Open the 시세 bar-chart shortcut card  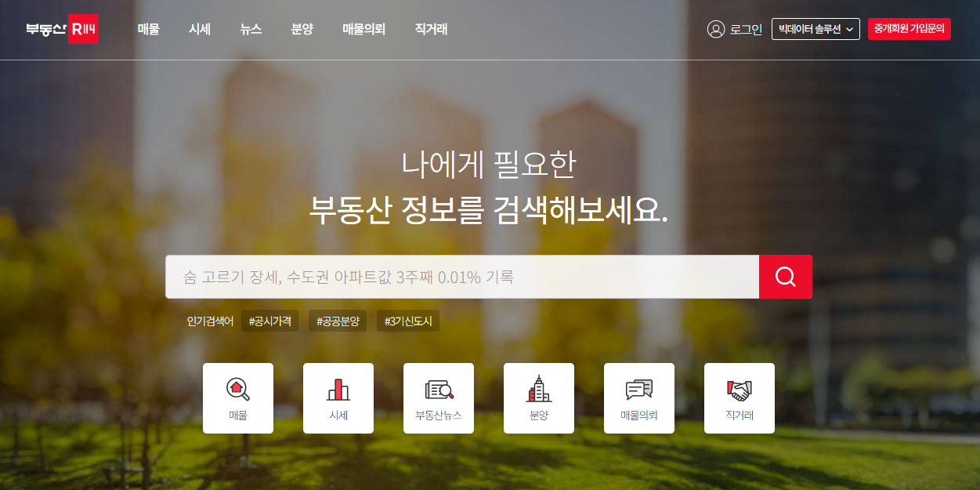338,398
